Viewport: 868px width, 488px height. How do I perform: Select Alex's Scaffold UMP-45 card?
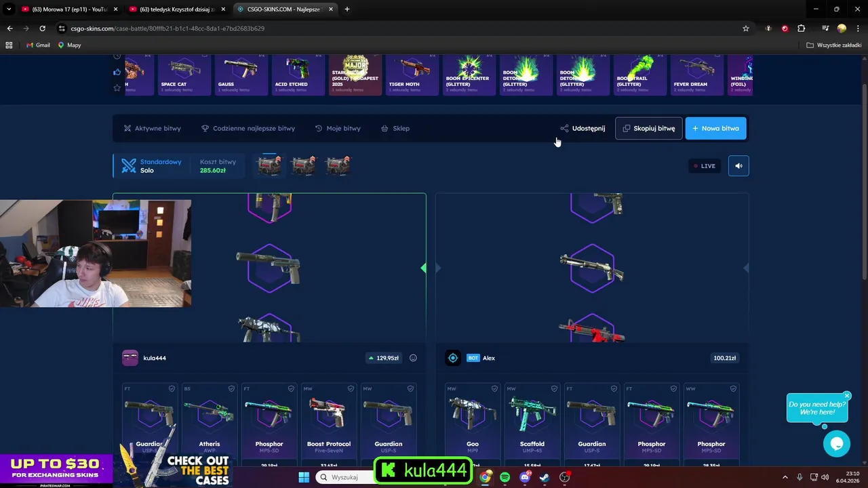[x=532, y=424]
